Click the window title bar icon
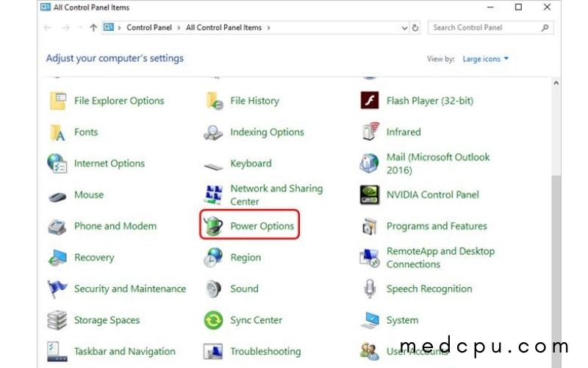Image resolution: width=588 pixels, height=368 pixels. (46, 7)
